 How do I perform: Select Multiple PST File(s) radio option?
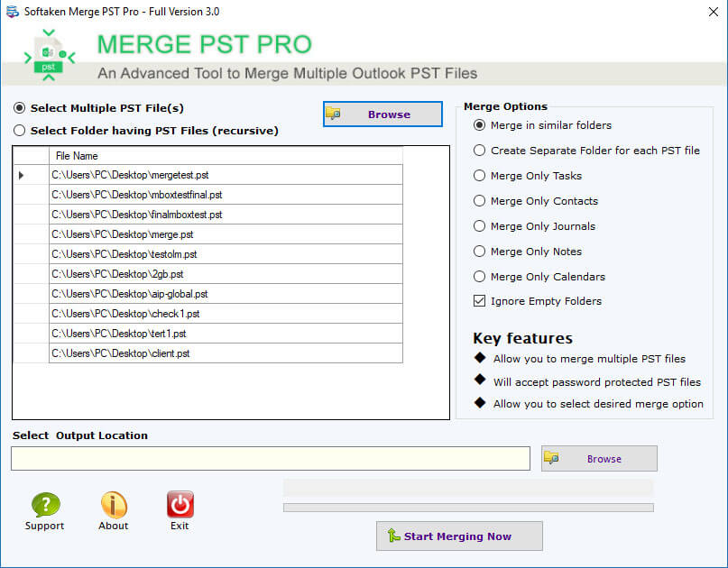[20, 108]
